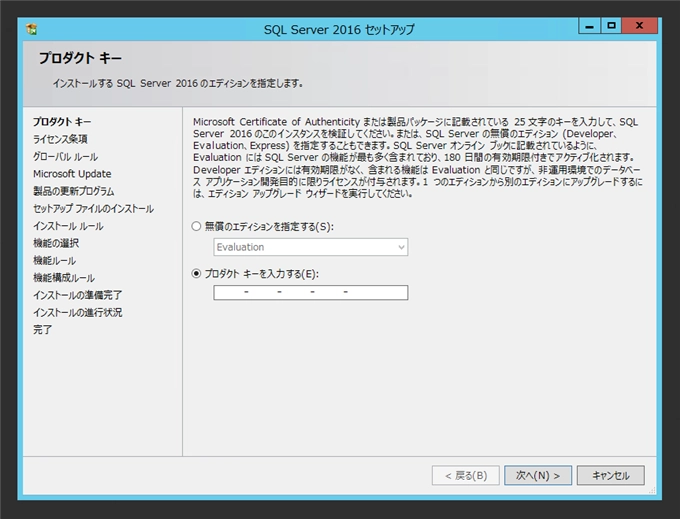Select 完了 step in sidebar
680x519 pixels.
coord(42,330)
